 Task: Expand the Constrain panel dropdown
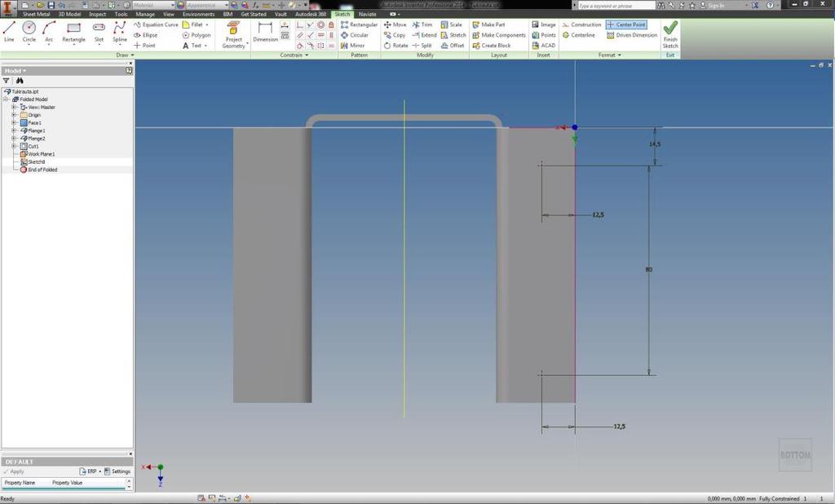pos(294,55)
